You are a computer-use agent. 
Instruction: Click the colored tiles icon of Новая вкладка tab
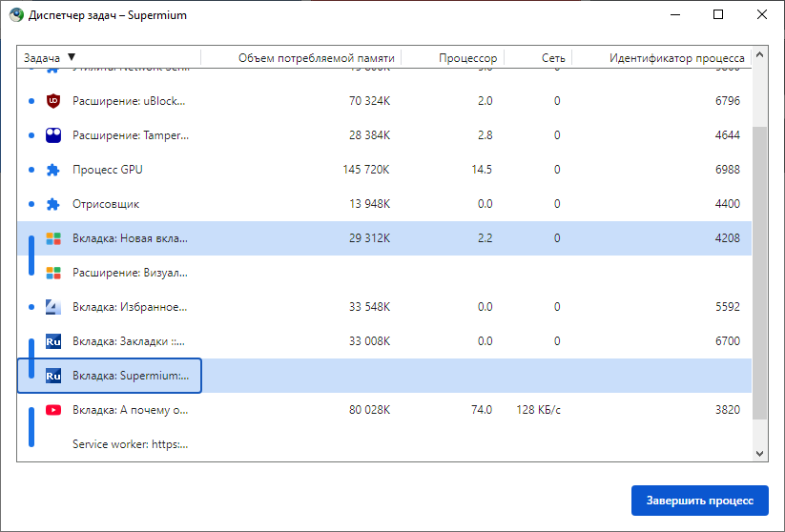click(x=53, y=238)
